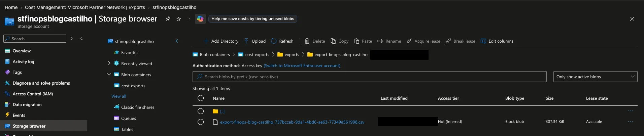This screenshot has width=644, height=136.
Task: Click the Rename toolbar button
Action: [x=389, y=41]
